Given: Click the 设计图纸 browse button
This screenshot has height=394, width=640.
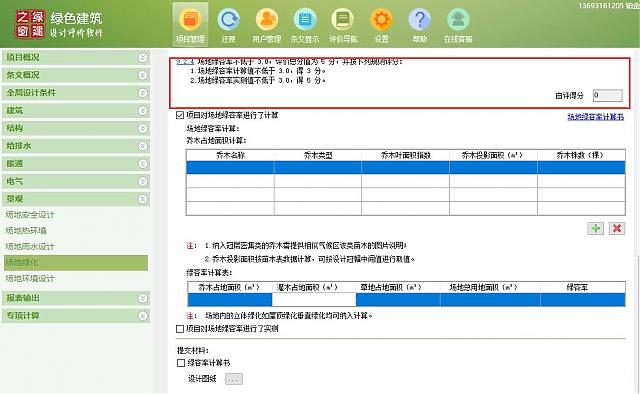Looking at the screenshot, I should coord(234,379).
